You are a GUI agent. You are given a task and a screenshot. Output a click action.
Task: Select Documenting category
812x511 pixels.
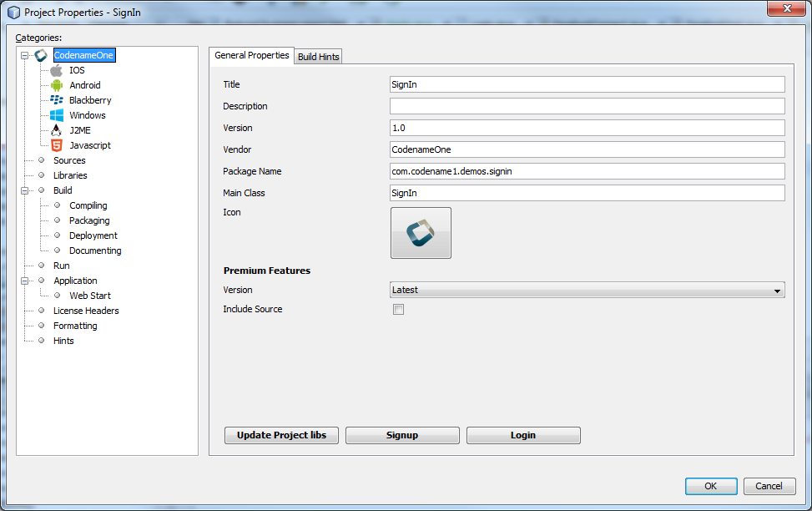pyautogui.click(x=95, y=250)
